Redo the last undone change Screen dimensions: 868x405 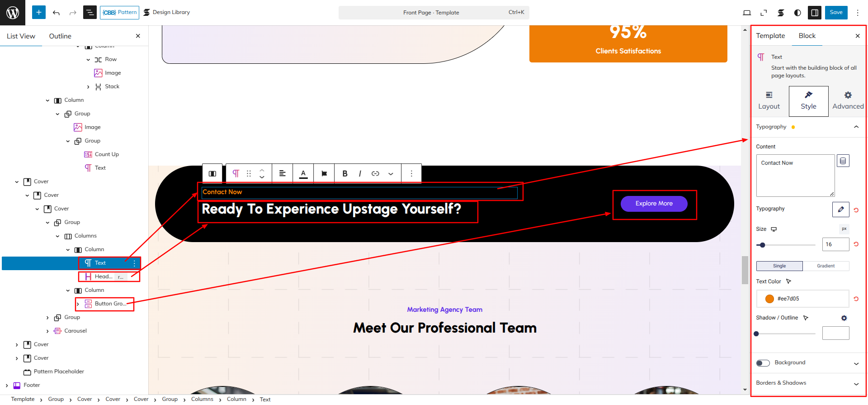(x=73, y=13)
